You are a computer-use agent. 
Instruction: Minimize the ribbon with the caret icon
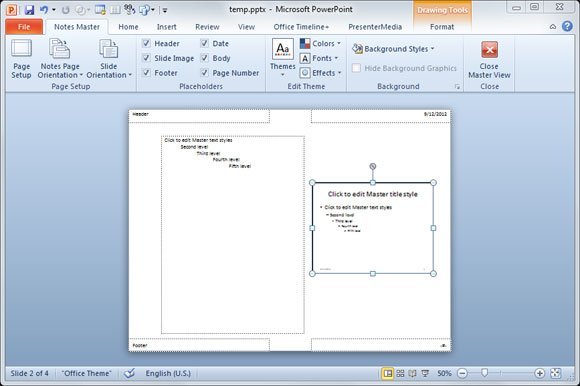pos(553,27)
